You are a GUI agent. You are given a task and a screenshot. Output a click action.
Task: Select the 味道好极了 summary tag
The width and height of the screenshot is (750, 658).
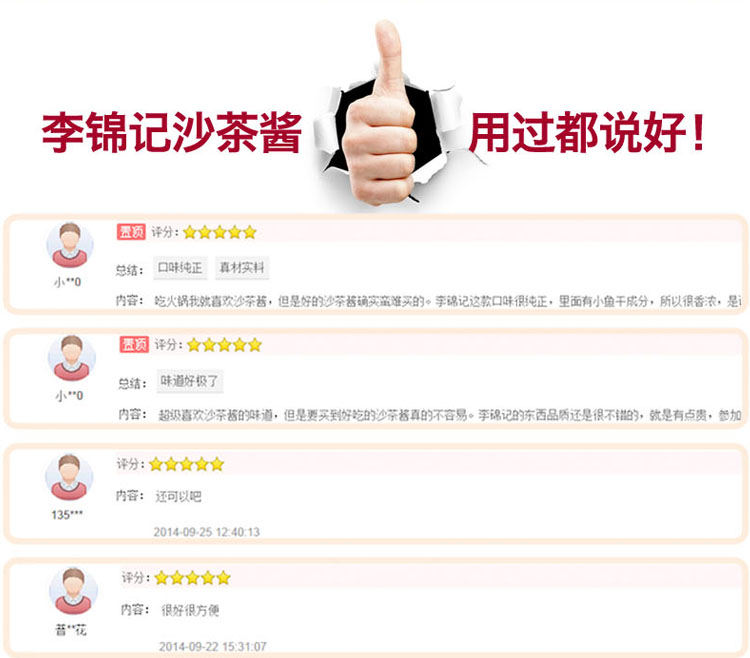click(x=190, y=381)
